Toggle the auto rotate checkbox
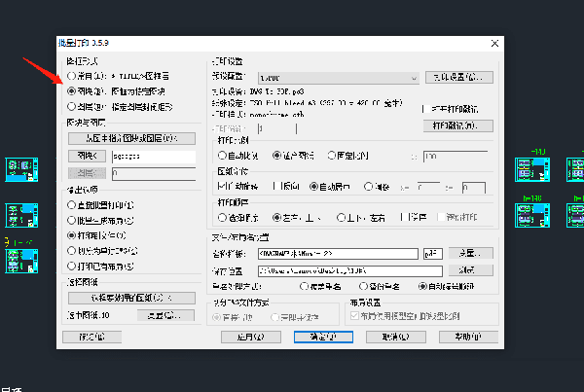Viewport: 584px width, 392px height. [x=220, y=186]
